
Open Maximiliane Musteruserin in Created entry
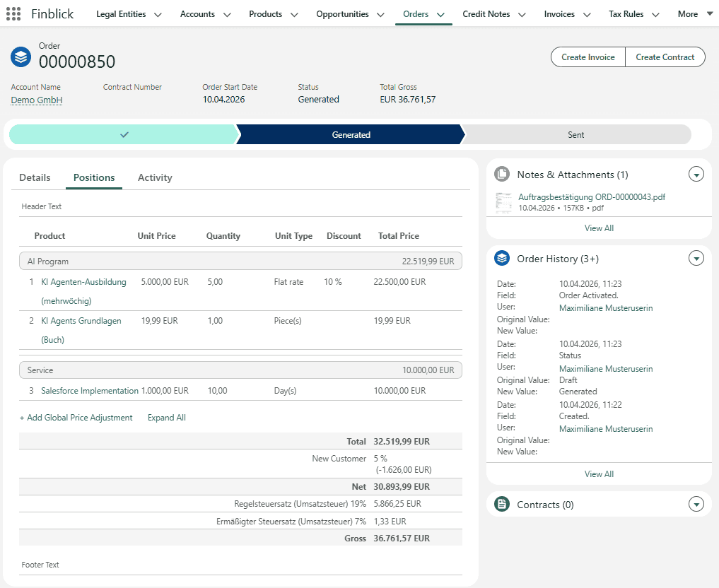tap(606, 428)
